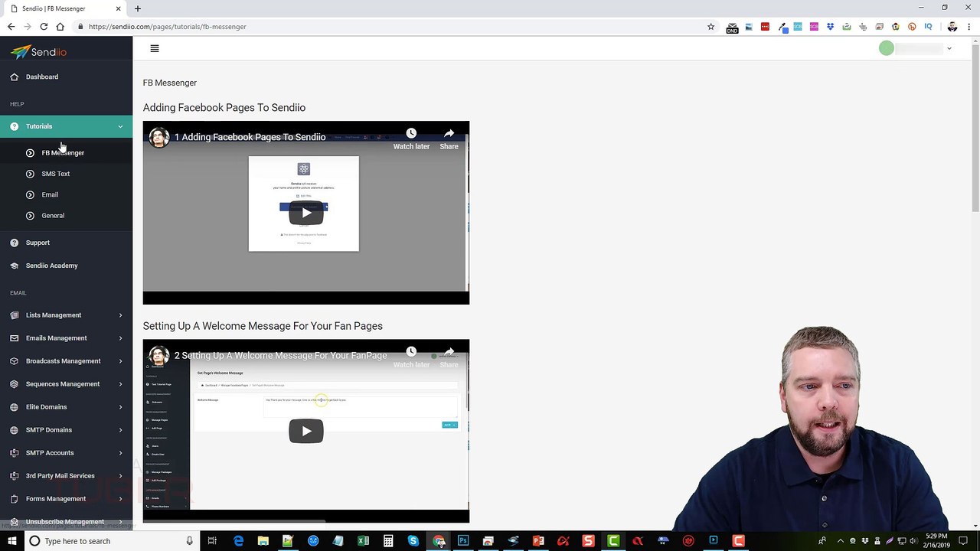980x551 pixels.
Task: Click the first video channel avatar
Action: point(159,138)
